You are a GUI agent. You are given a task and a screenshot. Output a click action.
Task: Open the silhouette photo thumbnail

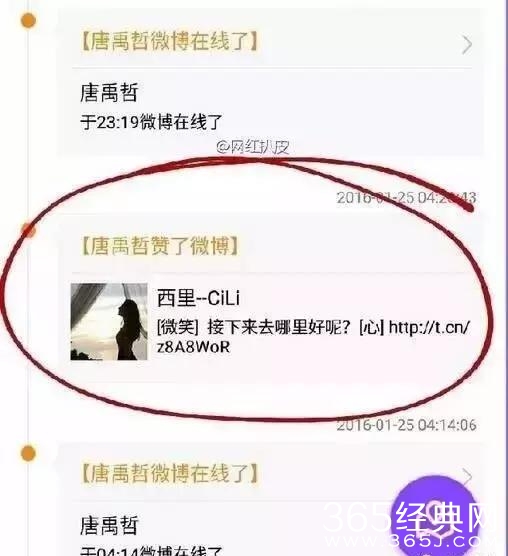point(109,322)
